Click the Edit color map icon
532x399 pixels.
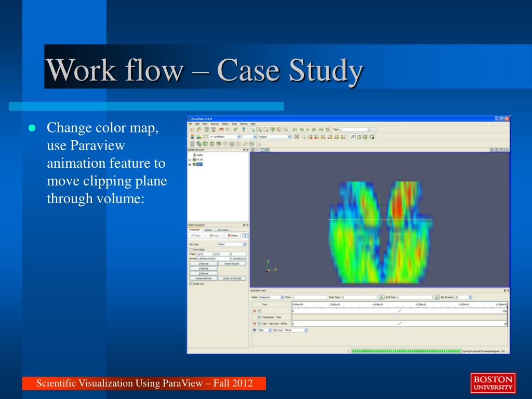point(199,137)
